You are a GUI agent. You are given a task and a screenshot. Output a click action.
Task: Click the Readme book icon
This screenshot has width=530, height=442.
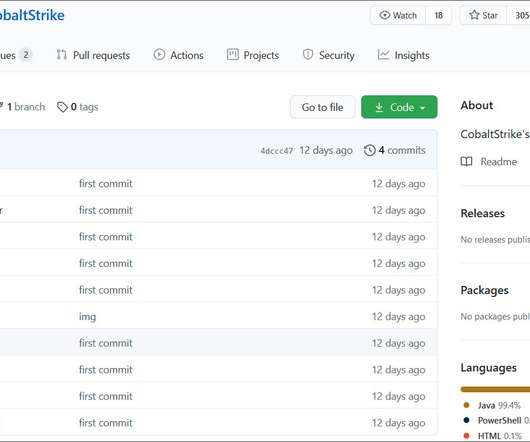coord(466,162)
